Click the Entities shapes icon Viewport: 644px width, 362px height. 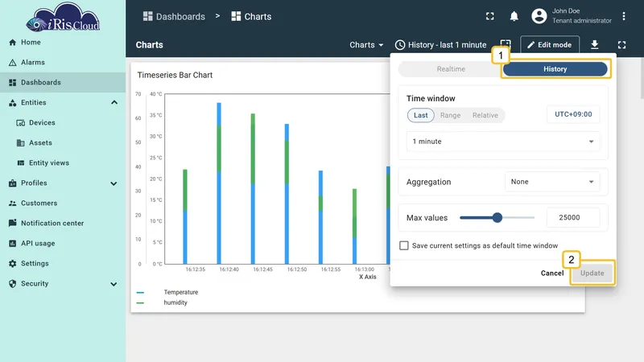pyautogui.click(x=12, y=103)
